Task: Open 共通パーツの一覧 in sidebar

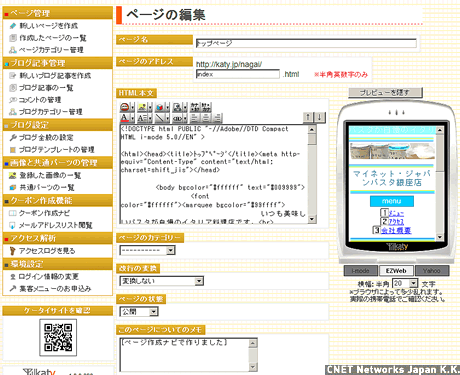Action: point(46,187)
